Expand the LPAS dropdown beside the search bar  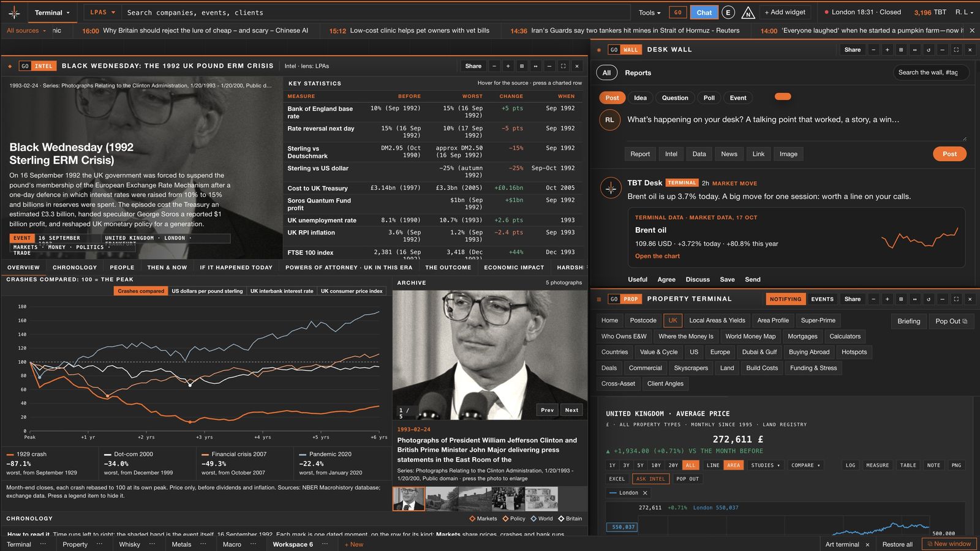coord(102,12)
